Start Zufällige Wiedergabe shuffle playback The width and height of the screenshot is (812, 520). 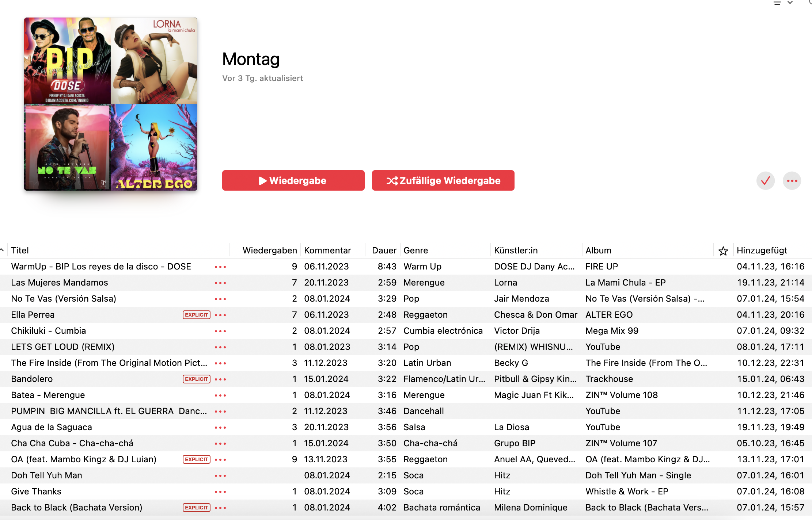point(443,180)
